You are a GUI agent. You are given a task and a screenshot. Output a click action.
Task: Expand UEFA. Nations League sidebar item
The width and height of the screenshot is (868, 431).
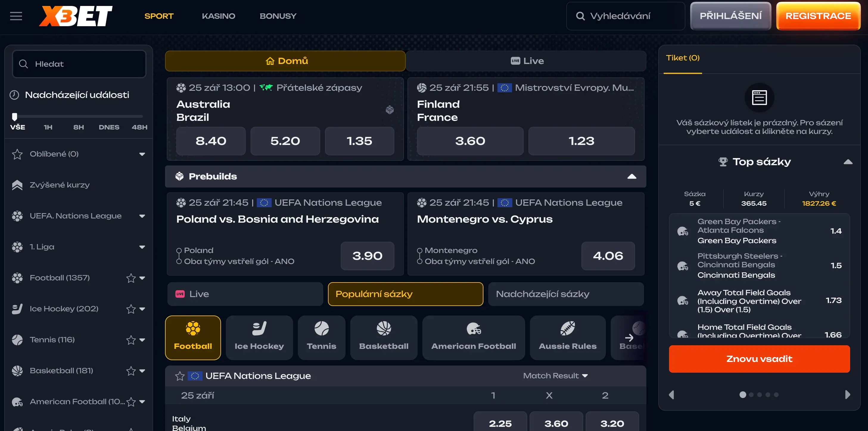point(142,216)
